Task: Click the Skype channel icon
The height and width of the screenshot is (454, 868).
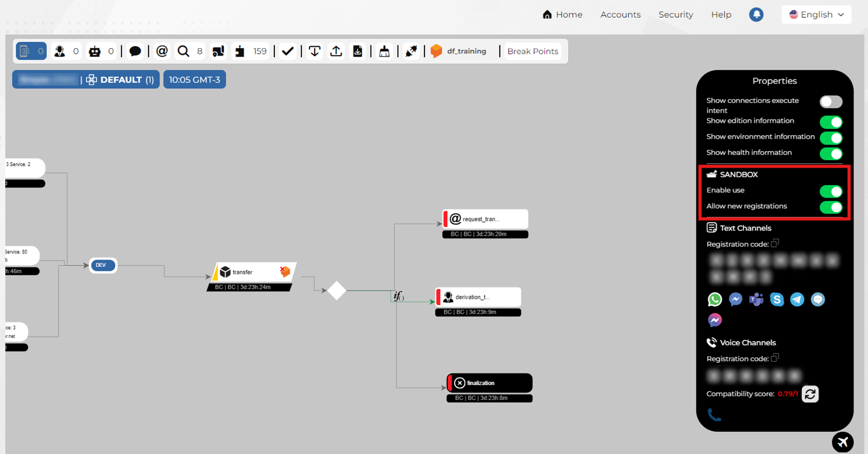Action: tap(777, 299)
